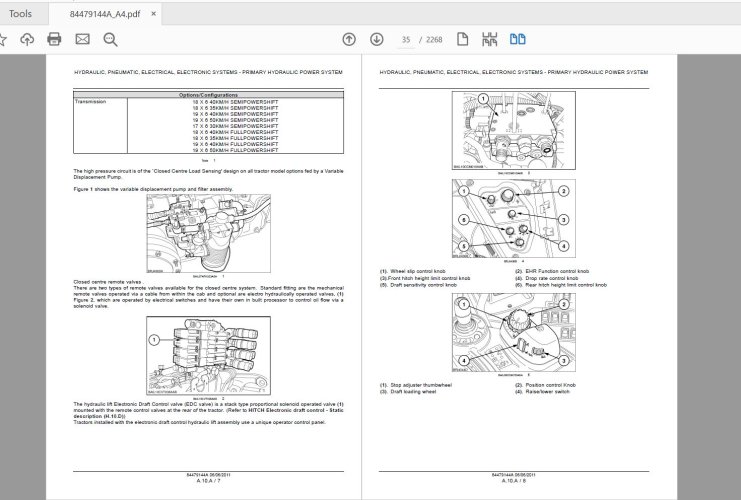This screenshot has width=741, height=500.
Task: Click the Options/Configurations table header
Action: click(x=208, y=95)
